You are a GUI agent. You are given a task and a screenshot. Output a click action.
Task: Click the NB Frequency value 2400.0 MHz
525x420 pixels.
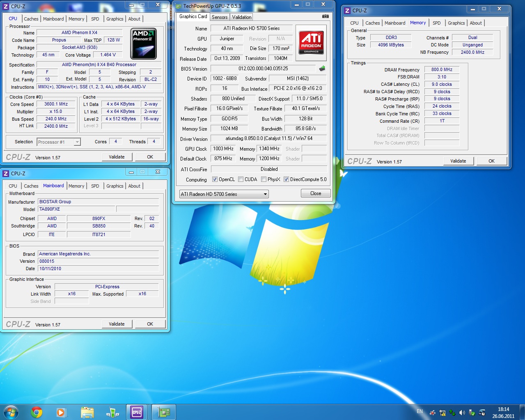(x=472, y=53)
